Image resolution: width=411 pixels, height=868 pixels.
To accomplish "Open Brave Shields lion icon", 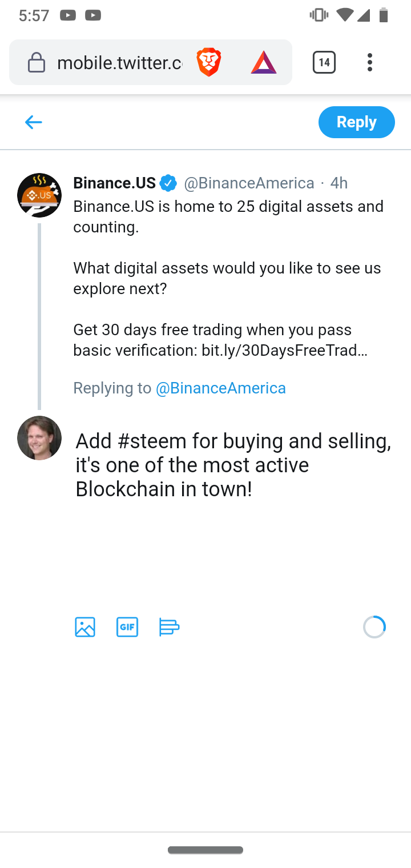I will tap(209, 62).
